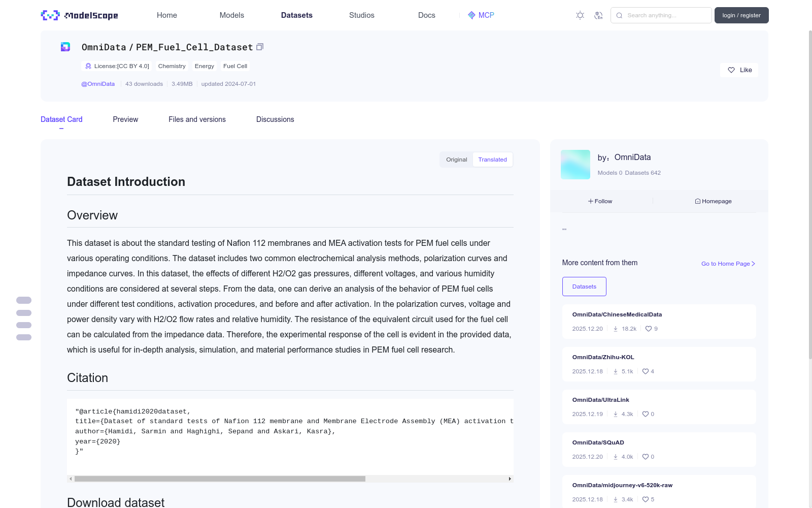Click the plus icon beside Follow
812x508 pixels.
coord(591,201)
